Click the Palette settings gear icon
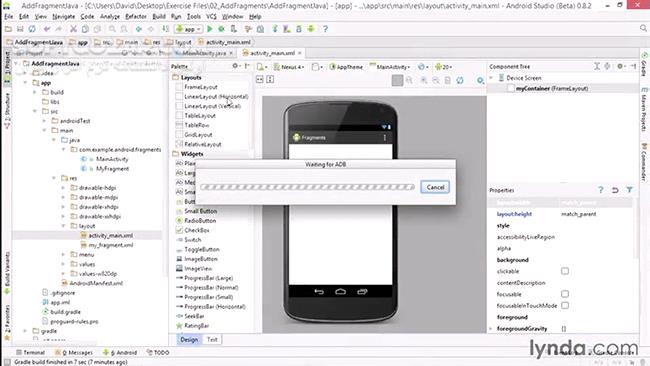 [235, 66]
